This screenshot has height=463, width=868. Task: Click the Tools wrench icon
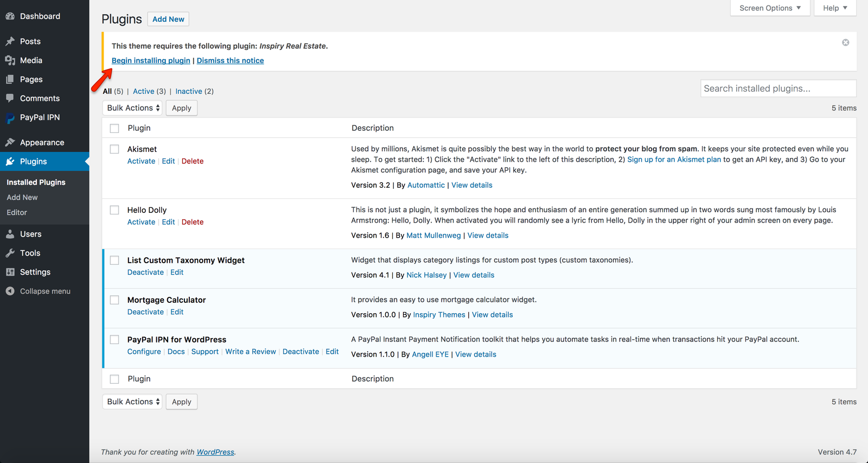pos(10,253)
